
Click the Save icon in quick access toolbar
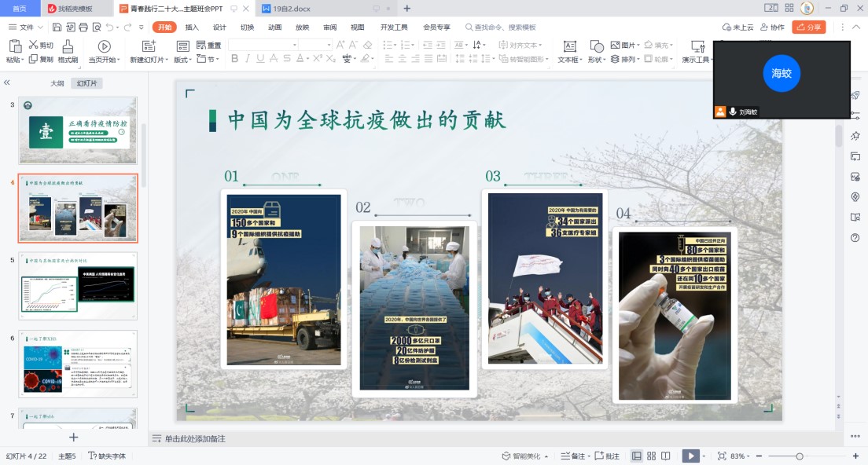pos(55,27)
